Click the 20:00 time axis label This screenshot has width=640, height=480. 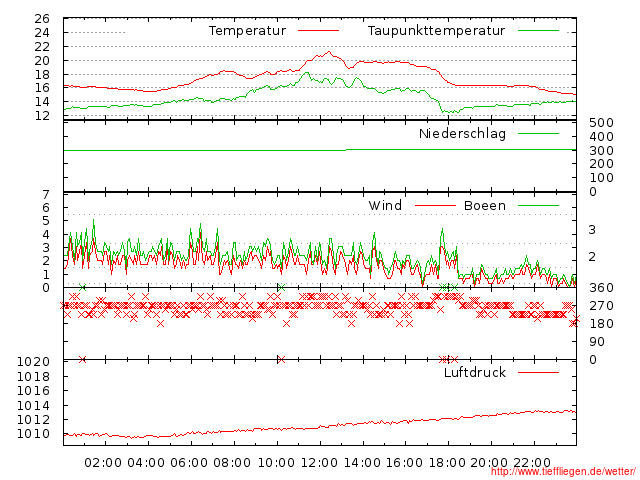(489, 463)
